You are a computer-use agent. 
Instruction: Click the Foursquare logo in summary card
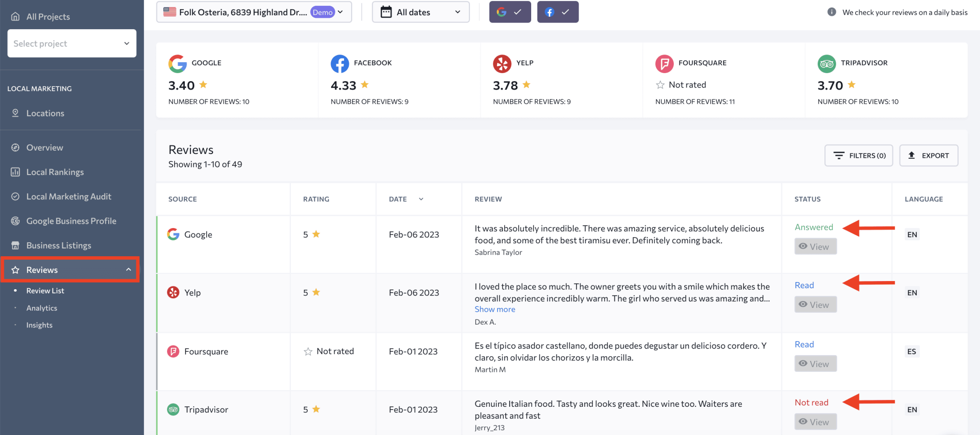click(x=664, y=64)
